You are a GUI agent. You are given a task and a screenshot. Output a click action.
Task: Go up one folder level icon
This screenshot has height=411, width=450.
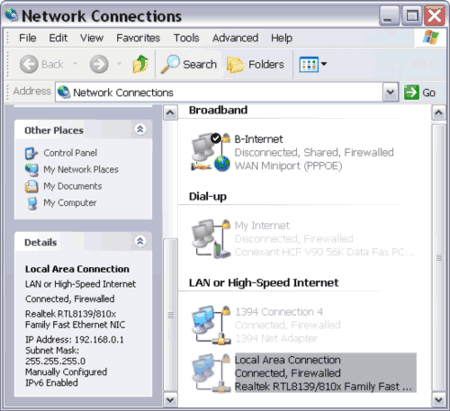point(141,64)
